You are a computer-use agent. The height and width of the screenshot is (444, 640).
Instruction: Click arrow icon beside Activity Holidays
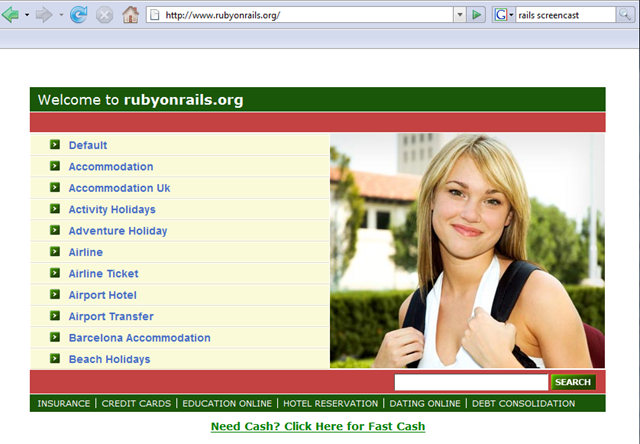tap(55, 209)
